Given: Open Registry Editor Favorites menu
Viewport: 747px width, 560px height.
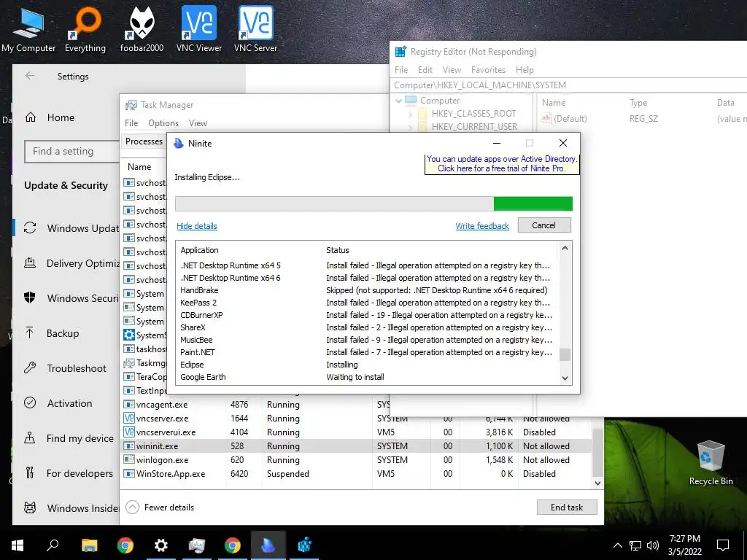Looking at the screenshot, I should pyautogui.click(x=488, y=70).
